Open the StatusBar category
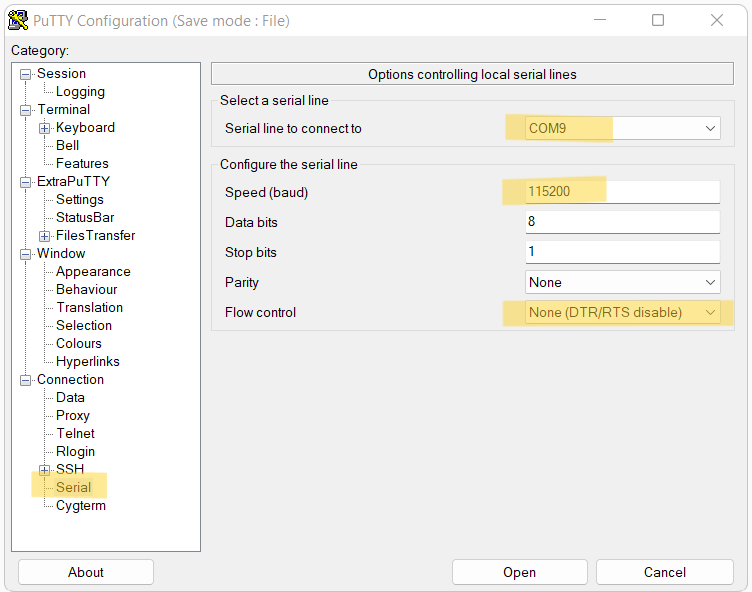Viewport: 752px width, 592px height. (x=85, y=217)
